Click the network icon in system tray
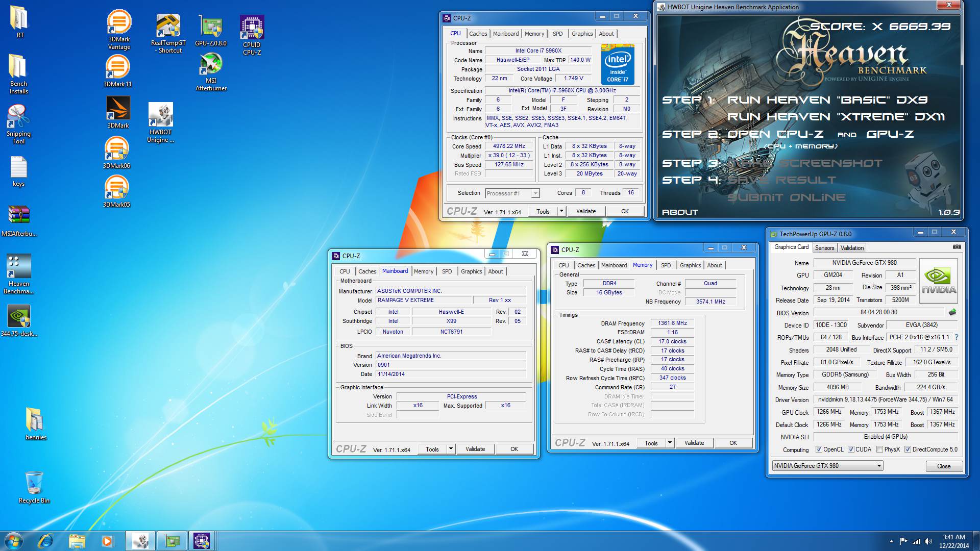This screenshot has height=551, width=980. (x=916, y=541)
